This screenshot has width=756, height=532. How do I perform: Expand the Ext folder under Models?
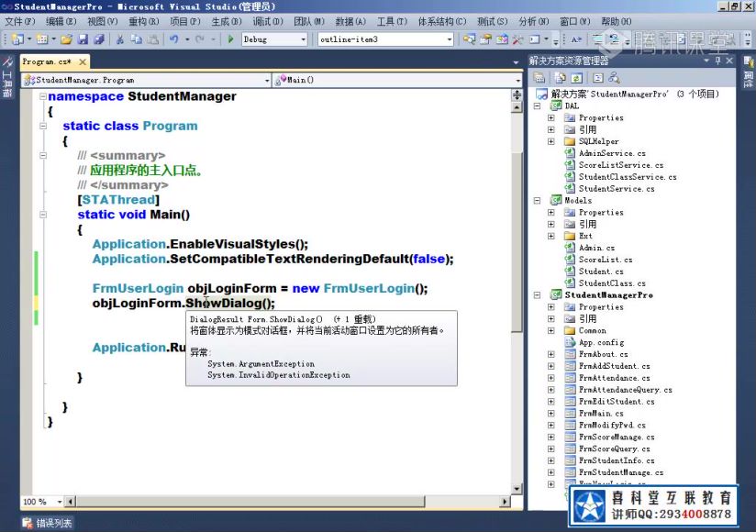551,236
